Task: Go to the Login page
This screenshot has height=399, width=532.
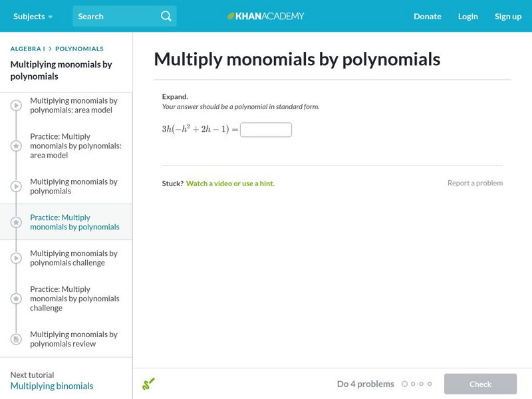Action: [x=467, y=16]
